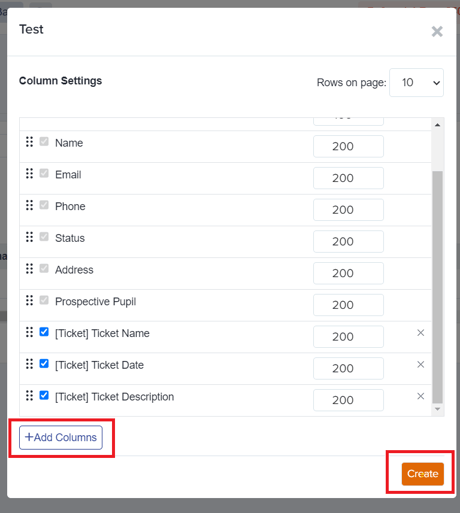460x513 pixels.
Task: Click the Add Columns button
Action: (x=61, y=437)
